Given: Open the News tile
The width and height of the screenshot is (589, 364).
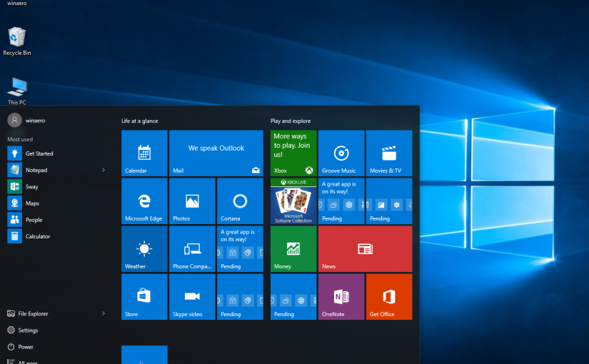Looking at the screenshot, I should [365, 248].
